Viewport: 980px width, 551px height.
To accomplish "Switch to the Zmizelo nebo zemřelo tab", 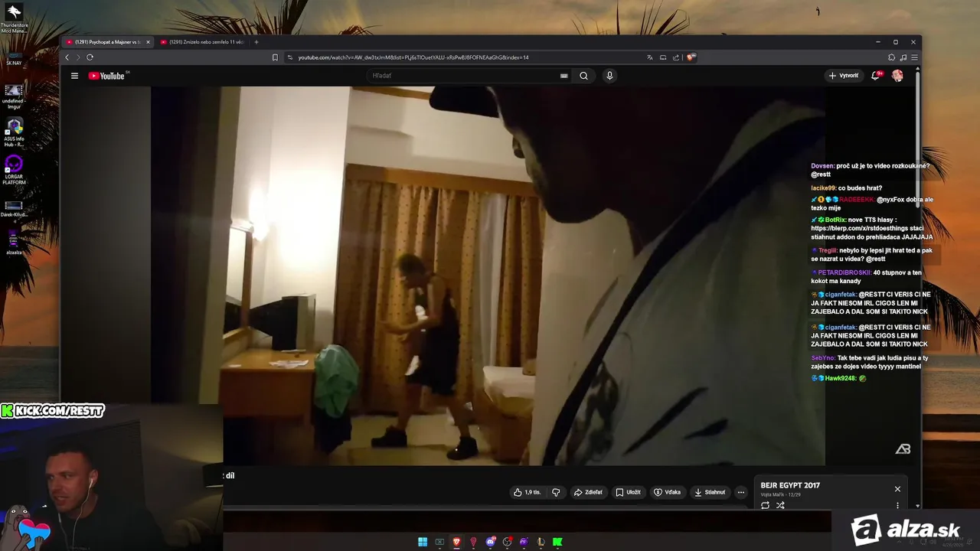I will [x=203, y=42].
